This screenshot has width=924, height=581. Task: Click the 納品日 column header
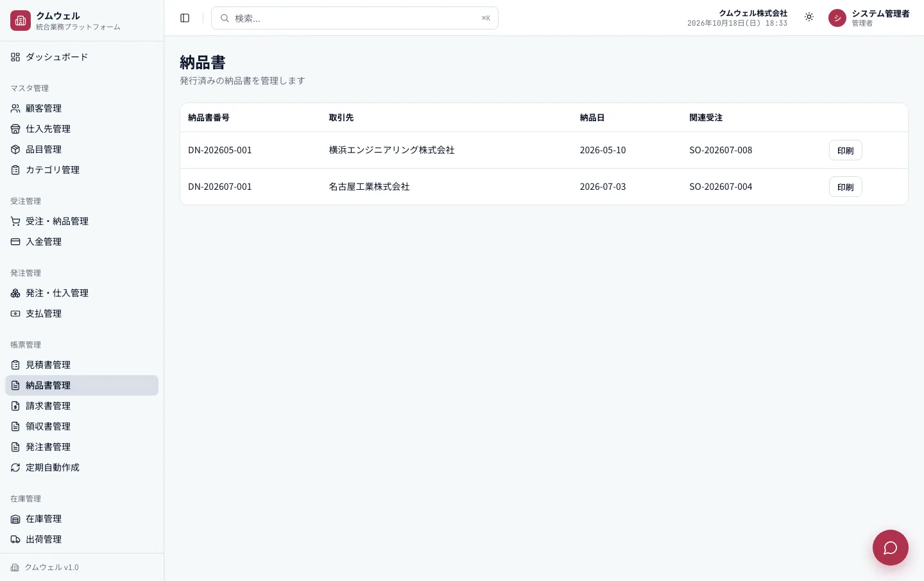point(592,117)
